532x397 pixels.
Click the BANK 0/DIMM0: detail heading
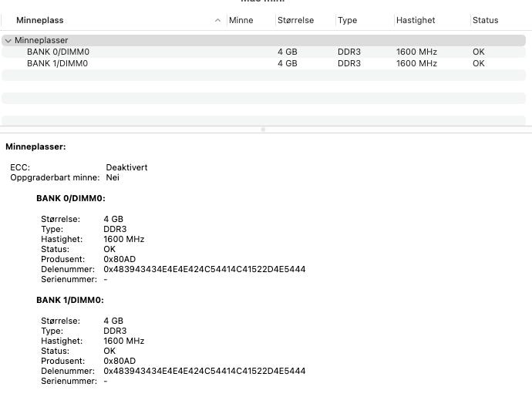click(x=71, y=198)
